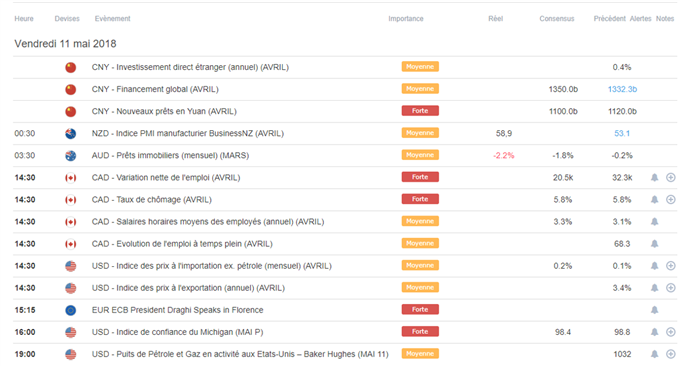The height and width of the screenshot is (366, 680).
Task: Click the Heure column header
Action: coord(24,19)
